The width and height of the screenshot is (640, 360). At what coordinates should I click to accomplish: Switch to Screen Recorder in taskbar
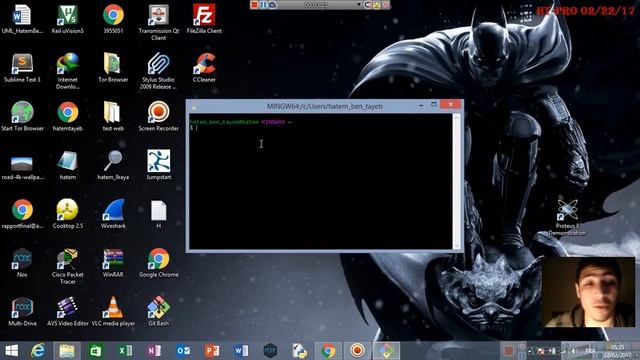coord(357,351)
